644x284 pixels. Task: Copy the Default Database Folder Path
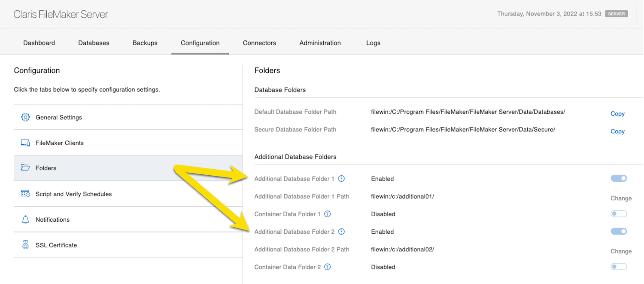617,114
